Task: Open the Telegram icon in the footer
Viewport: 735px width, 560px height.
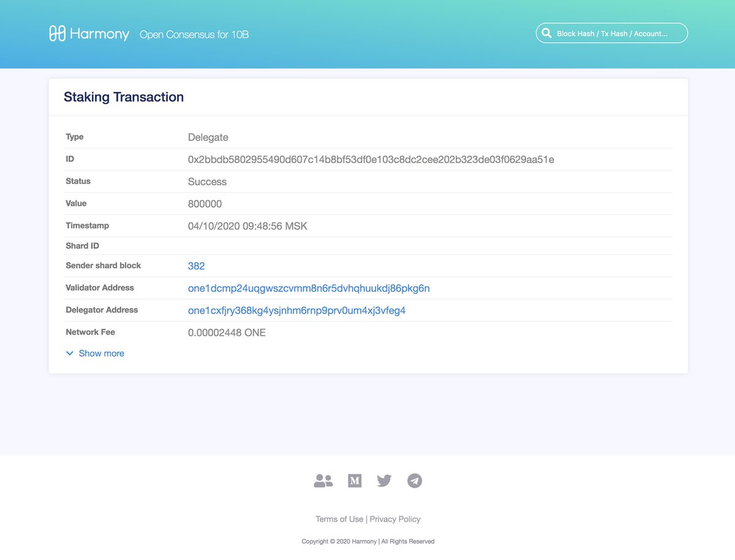Action: tap(415, 481)
